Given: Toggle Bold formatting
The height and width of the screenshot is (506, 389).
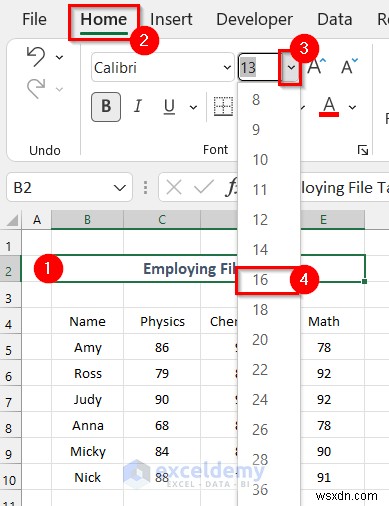Looking at the screenshot, I should 106,107.
